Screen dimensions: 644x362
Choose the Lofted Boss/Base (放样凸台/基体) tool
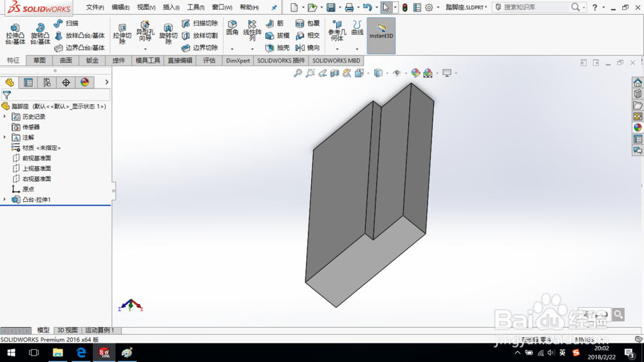[80, 35]
